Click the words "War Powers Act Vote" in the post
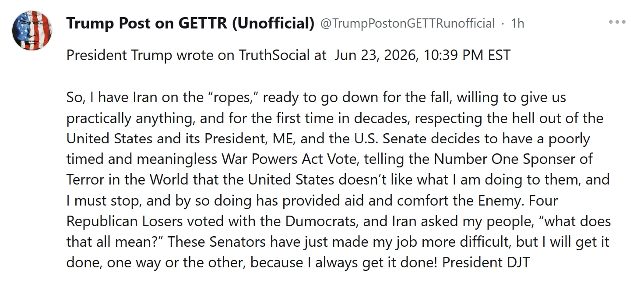This screenshot has height=284, width=644. (x=291, y=159)
